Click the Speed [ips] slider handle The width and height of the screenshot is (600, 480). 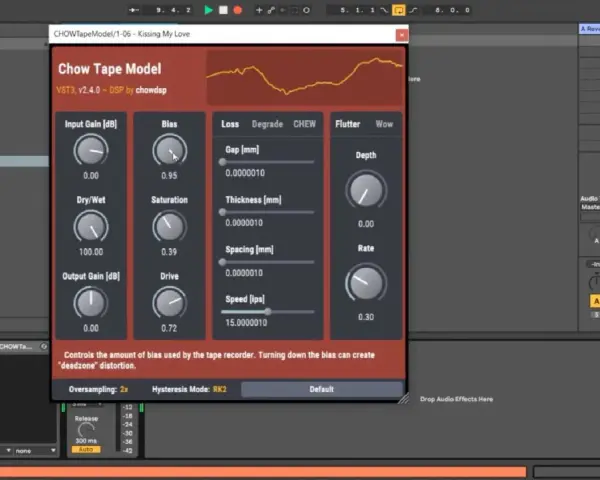point(268,312)
